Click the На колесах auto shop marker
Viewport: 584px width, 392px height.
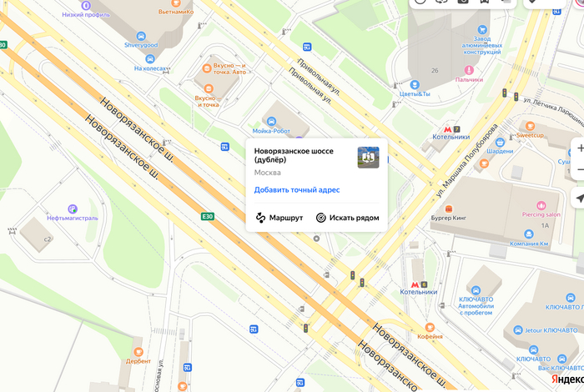pyautogui.click(x=149, y=59)
